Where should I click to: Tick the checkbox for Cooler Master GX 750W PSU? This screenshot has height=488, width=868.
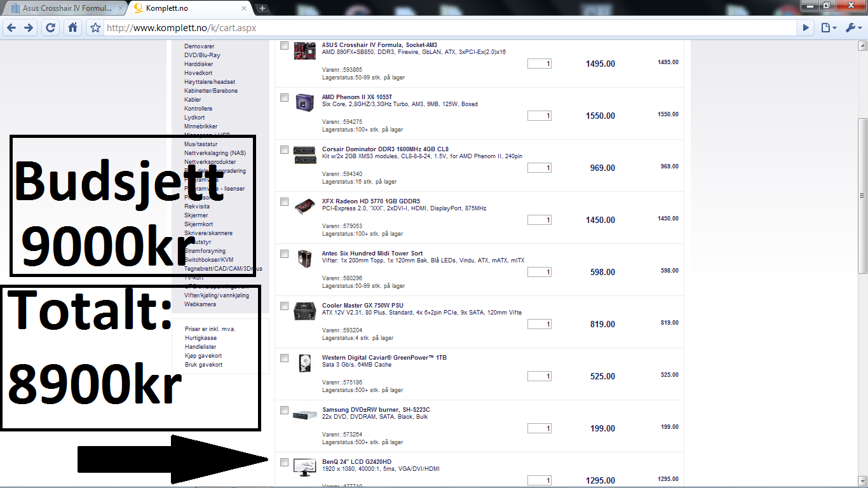coord(284,306)
